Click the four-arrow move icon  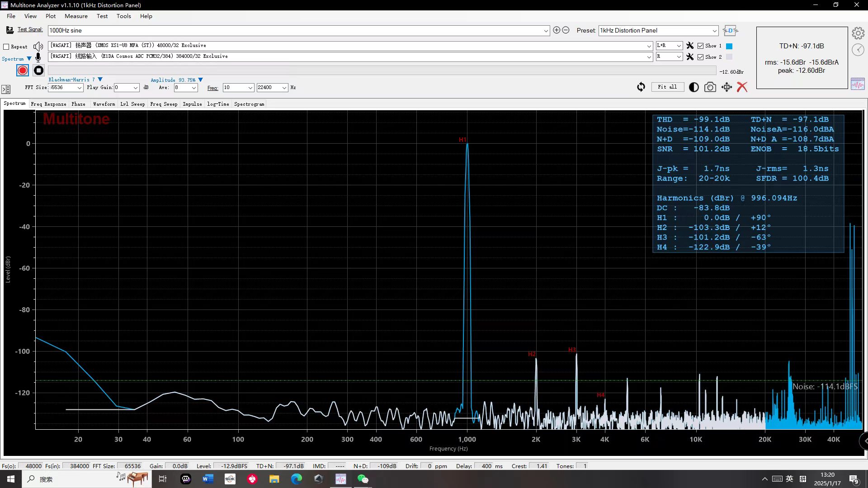click(726, 87)
